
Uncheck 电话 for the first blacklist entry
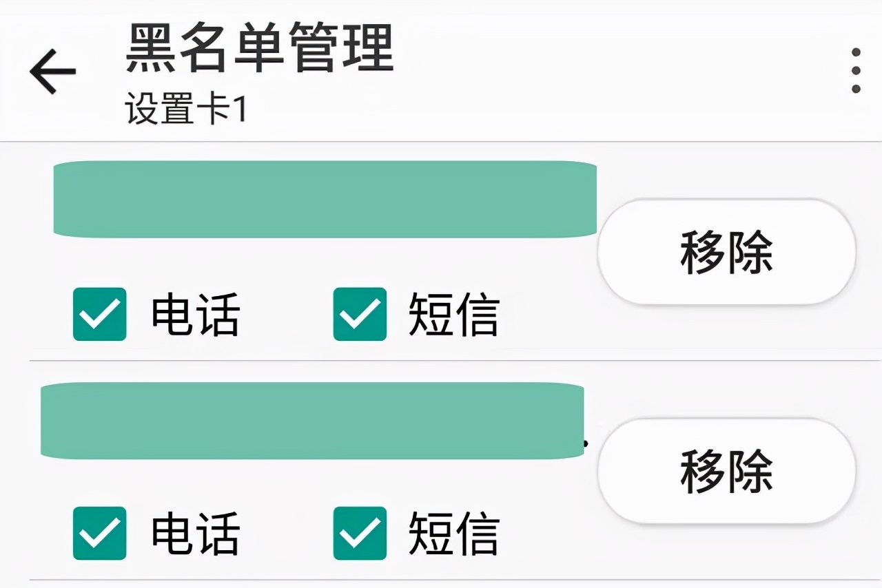coord(100,314)
